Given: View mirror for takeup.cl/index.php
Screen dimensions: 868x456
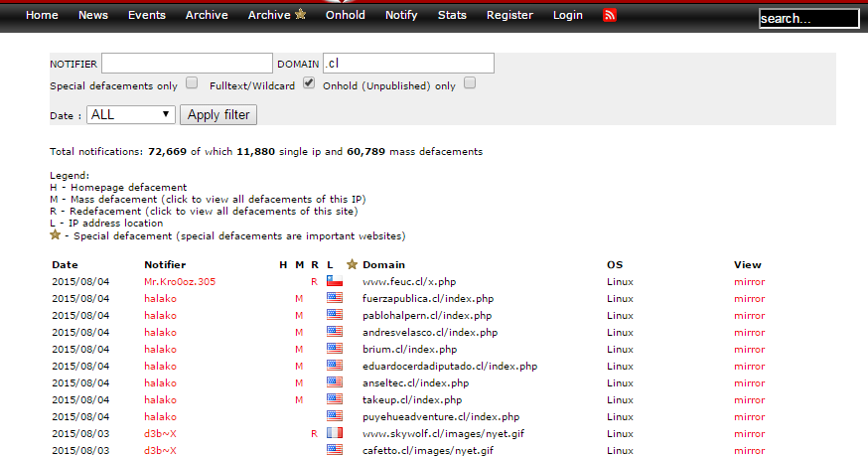Looking at the screenshot, I should click(750, 399).
